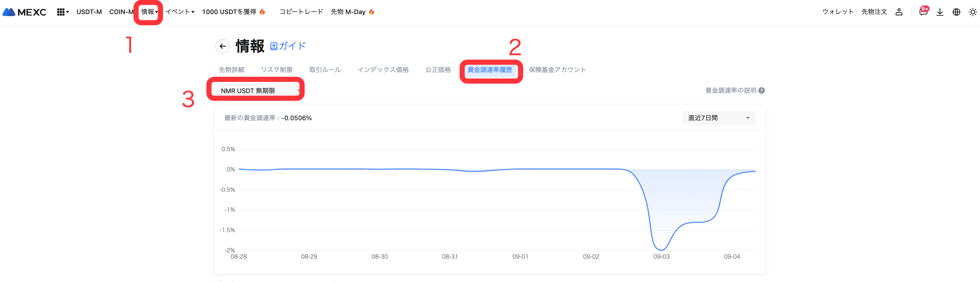
Task: Open the 保険基金アカウント tab
Action: (x=557, y=70)
